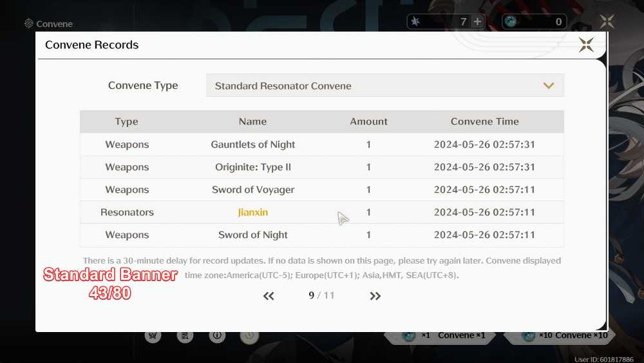644x363 pixels.
Task: Add more Astrite with the plus icon
Action: coord(477,21)
